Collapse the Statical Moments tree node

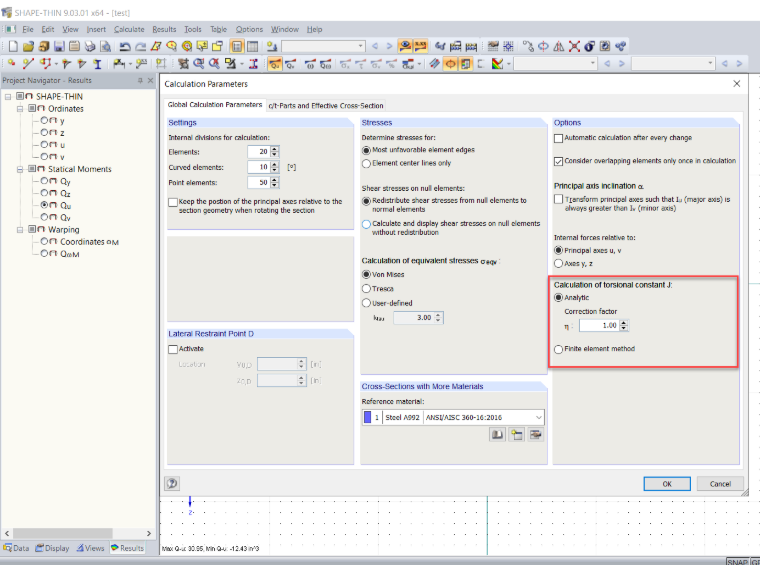20,169
